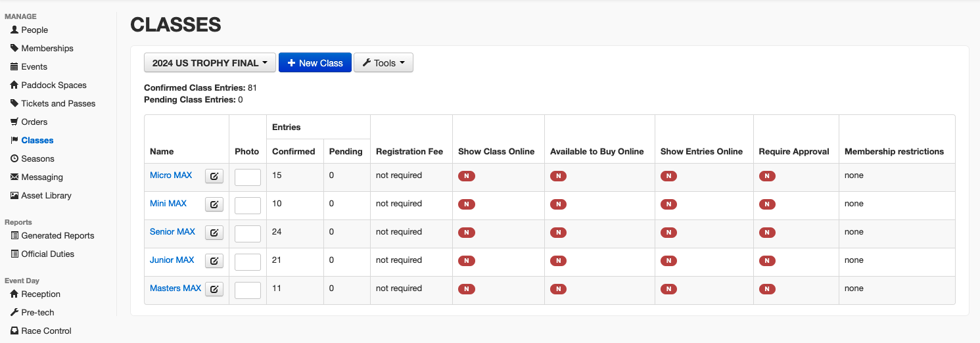
Task: Click the Paddock Spaces home icon
Action: 14,85
